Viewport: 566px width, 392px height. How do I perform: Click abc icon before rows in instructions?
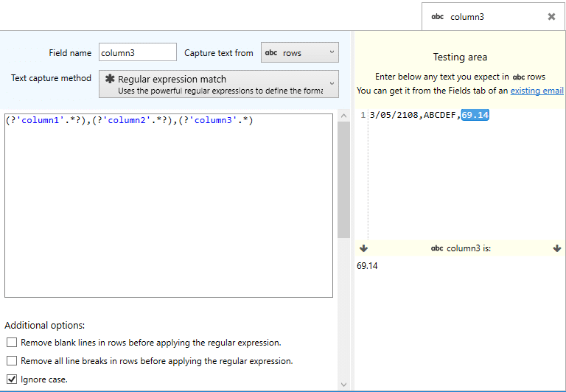click(518, 77)
